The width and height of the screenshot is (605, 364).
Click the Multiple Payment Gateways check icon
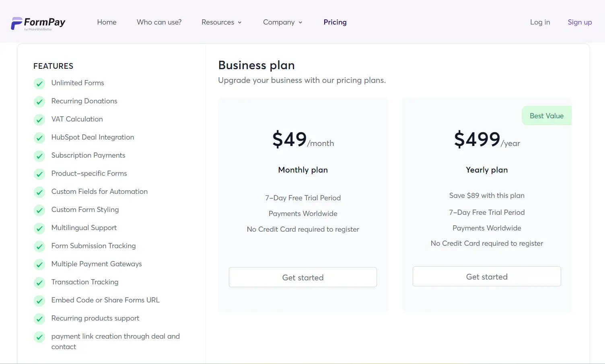coord(39,265)
